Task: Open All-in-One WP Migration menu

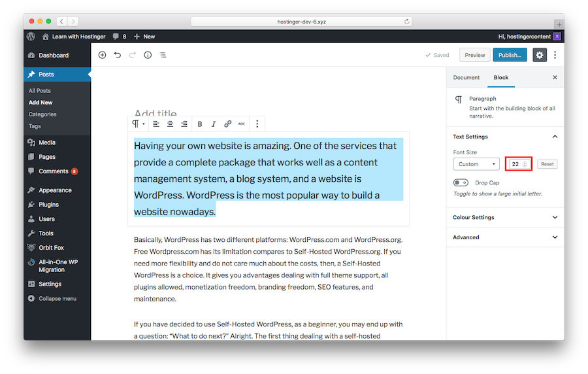Action: [x=57, y=265]
